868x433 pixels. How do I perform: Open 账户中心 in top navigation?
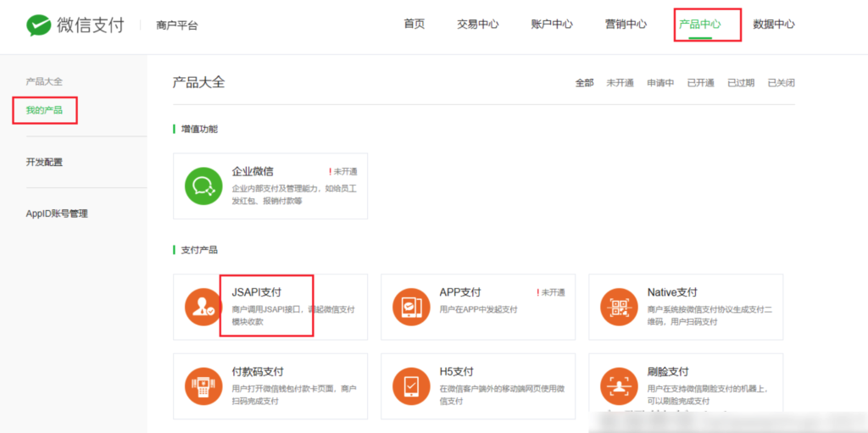pos(551,25)
